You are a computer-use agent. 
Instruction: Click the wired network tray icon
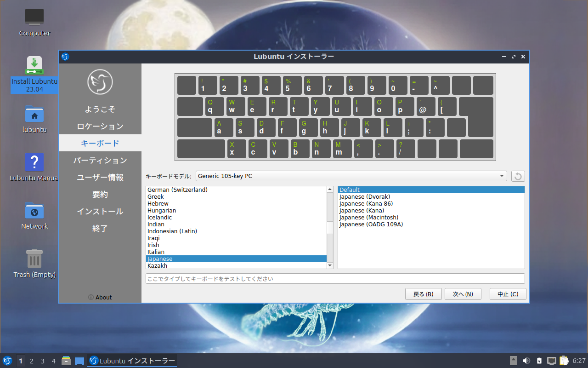[552, 361]
